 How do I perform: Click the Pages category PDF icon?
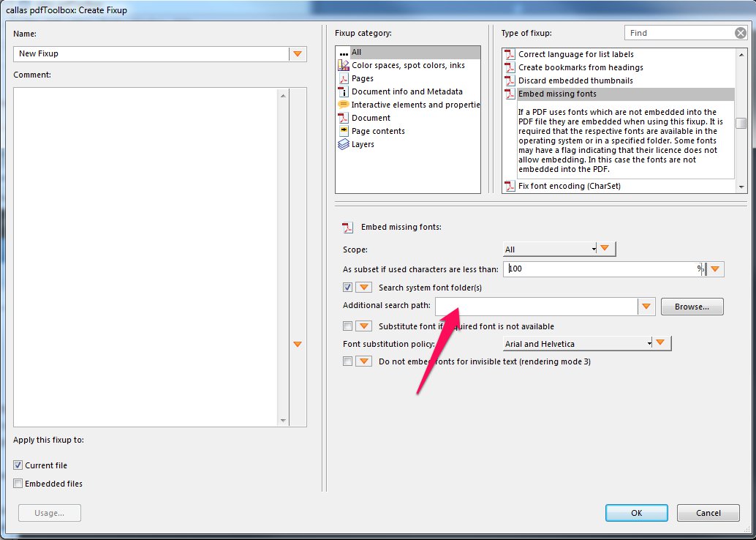[x=344, y=78]
